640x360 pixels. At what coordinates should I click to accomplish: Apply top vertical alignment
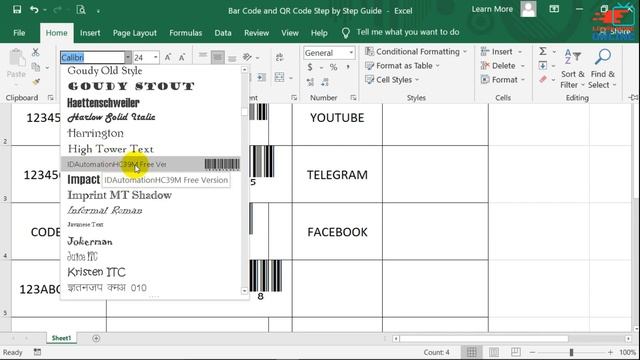[203, 57]
